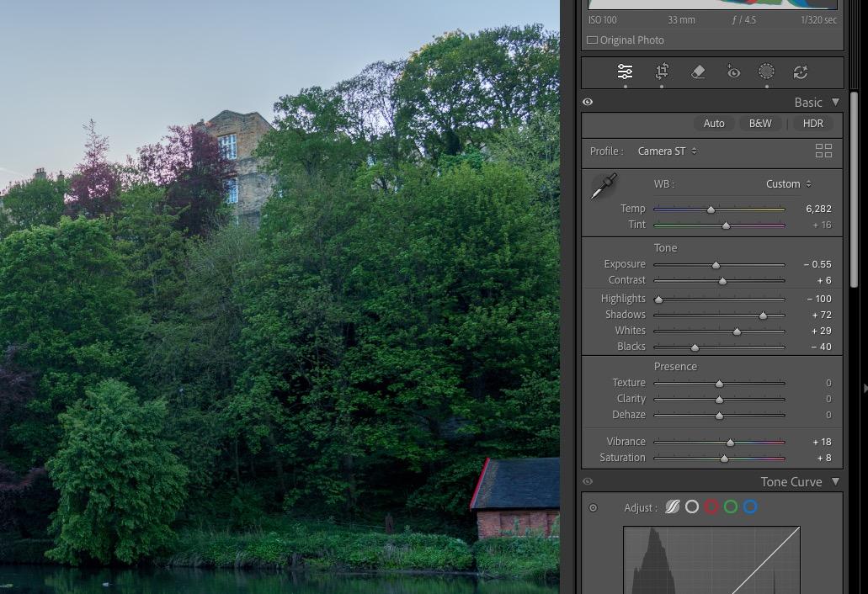Click the right panel vertical scrollbar
The height and width of the screenshot is (594, 868).
point(855,189)
